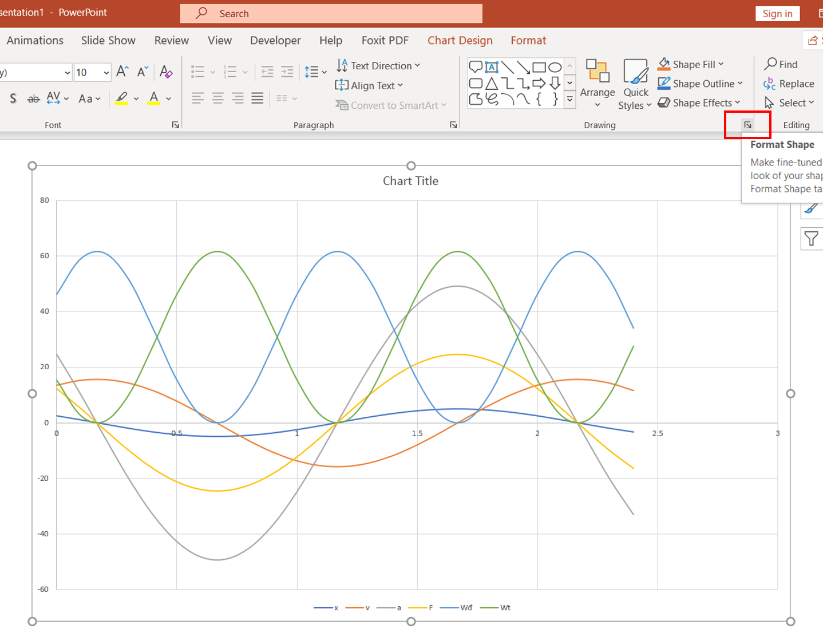Decrease font size with the smaller A icon

(143, 72)
